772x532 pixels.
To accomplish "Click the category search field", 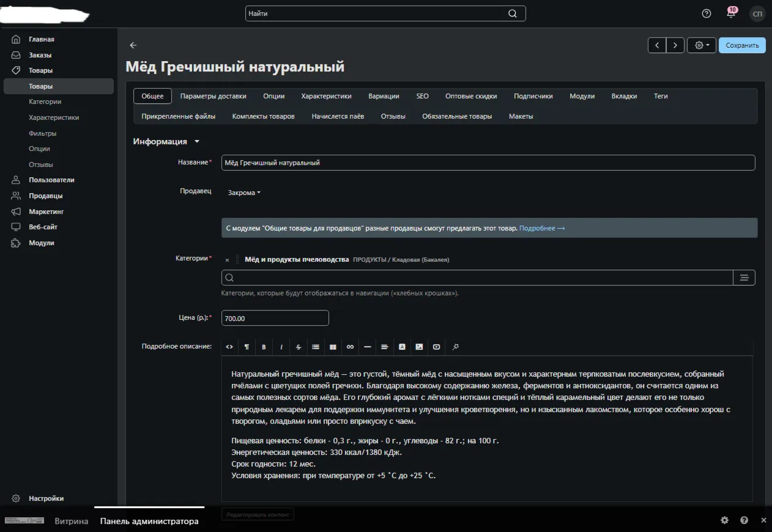I will click(477, 278).
